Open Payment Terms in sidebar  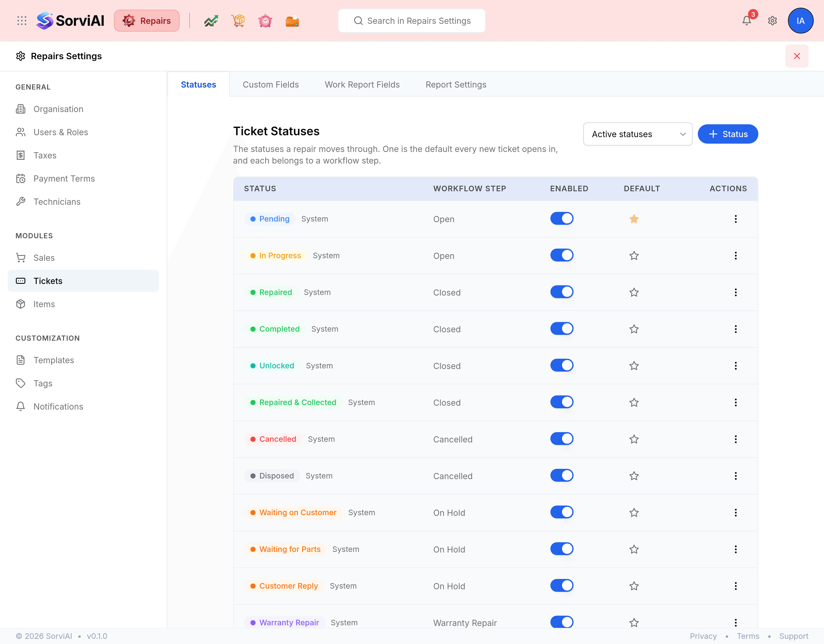(x=83, y=179)
